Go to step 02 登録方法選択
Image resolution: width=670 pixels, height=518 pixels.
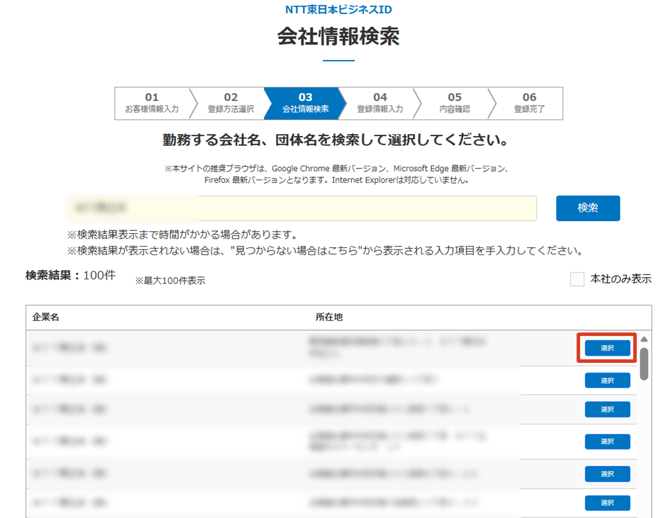pyautogui.click(x=230, y=103)
